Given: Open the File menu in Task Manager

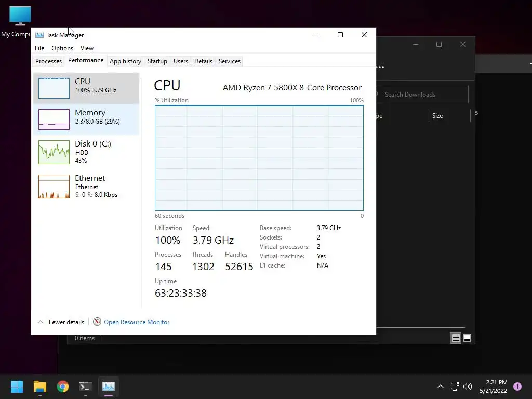Looking at the screenshot, I should pyautogui.click(x=39, y=48).
